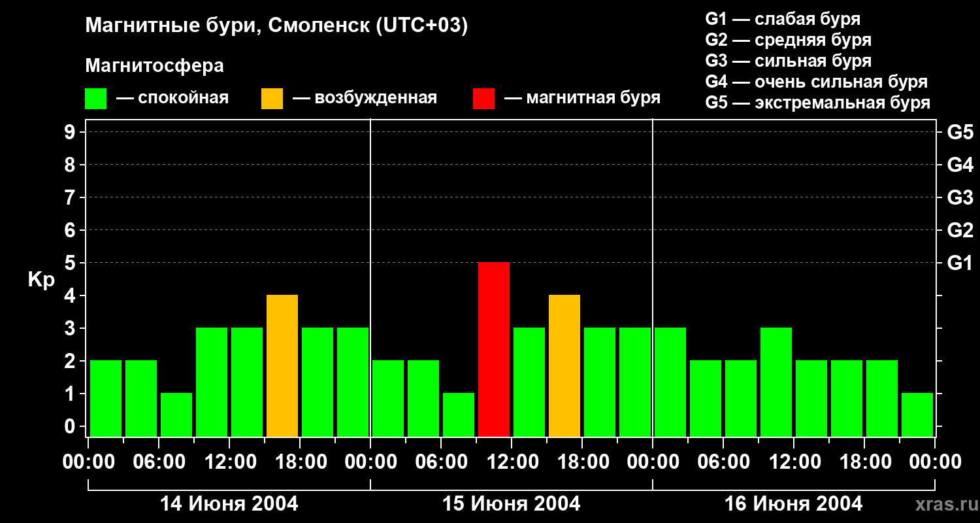
Task: Select the orange Kp 4 bar on 14 Июня
Action: [x=282, y=365]
